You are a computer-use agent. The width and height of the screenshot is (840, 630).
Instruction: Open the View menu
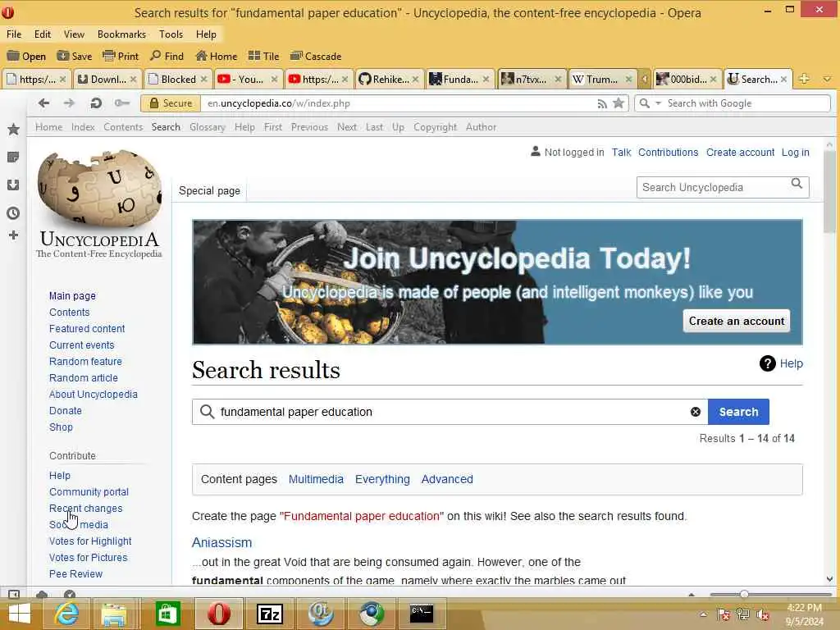point(74,34)
